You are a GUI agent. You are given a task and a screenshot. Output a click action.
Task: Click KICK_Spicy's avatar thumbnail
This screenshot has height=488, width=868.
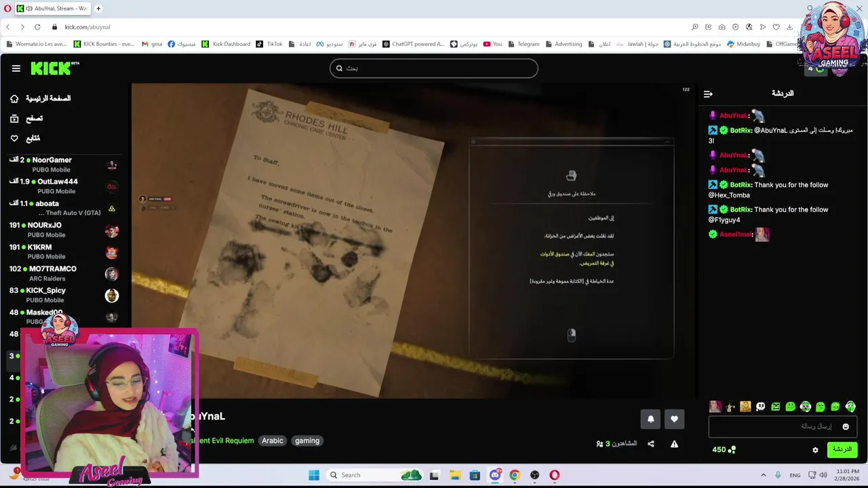click(112, 296)
